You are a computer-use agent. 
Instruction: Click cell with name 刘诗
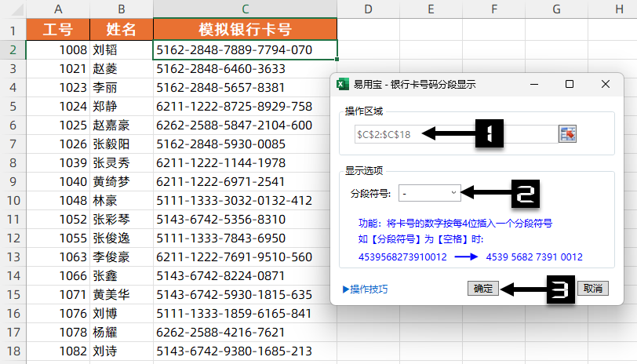coord(122,351)
